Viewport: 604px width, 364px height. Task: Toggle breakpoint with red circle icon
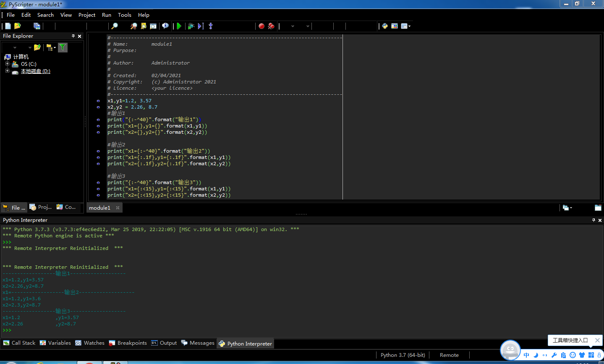(261, 26)
